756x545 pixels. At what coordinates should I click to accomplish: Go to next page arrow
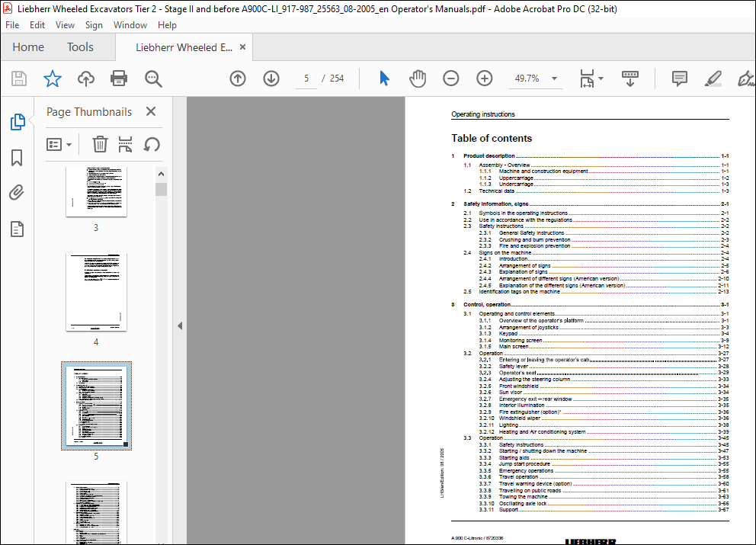coord(271,79)
